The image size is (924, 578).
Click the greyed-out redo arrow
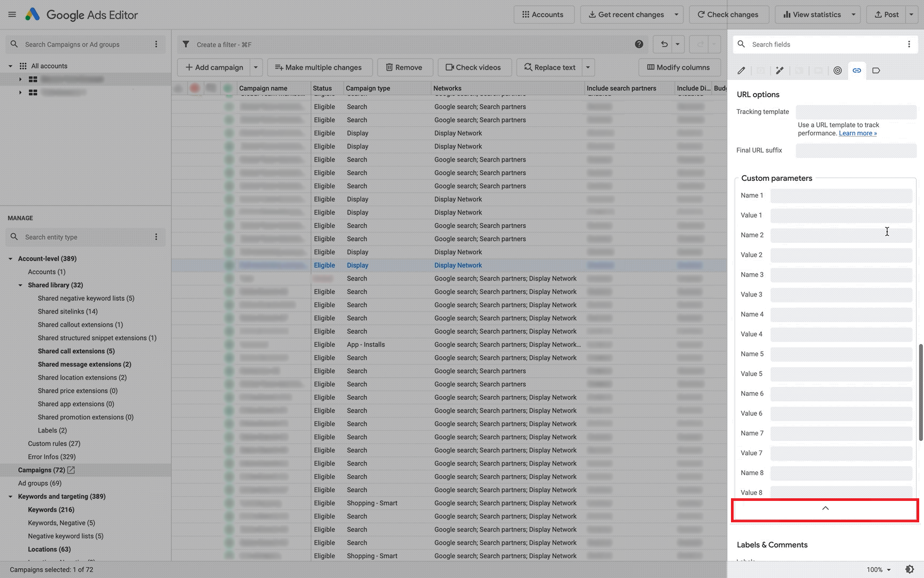click(x=700, y=44)
